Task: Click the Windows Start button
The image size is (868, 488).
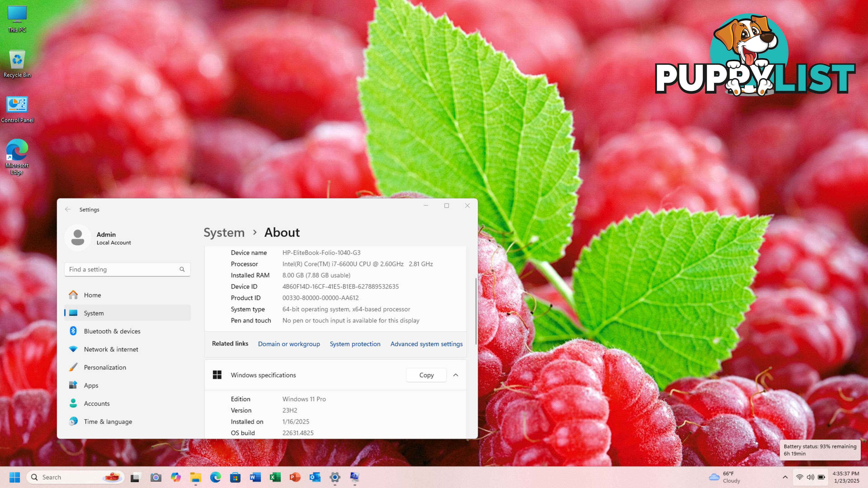Action: point(14,477)
